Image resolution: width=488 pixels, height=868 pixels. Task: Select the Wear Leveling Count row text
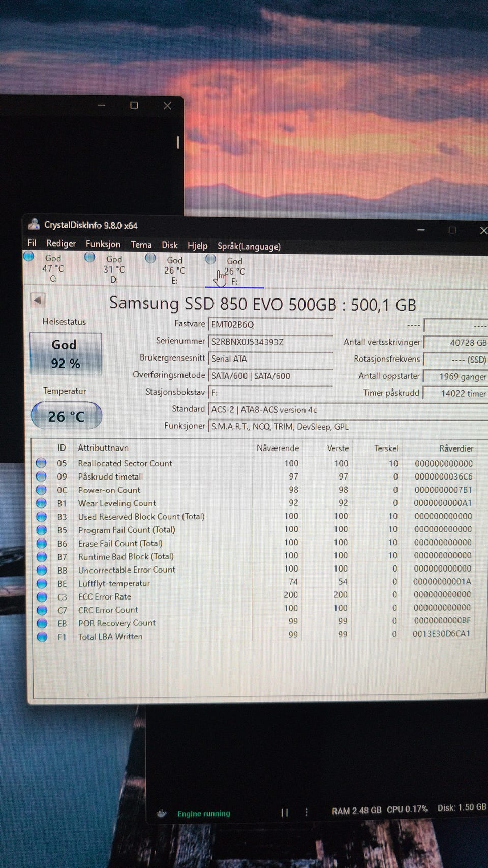[x=117, y=503]
